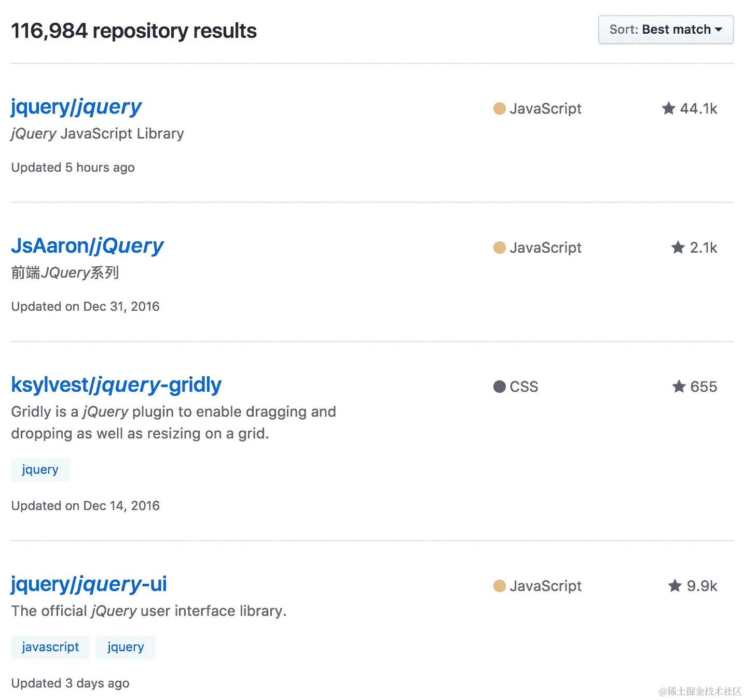Click the star icon beside 2.1k
The height and width of the screenshot is (700, 745).
(678, 247)
